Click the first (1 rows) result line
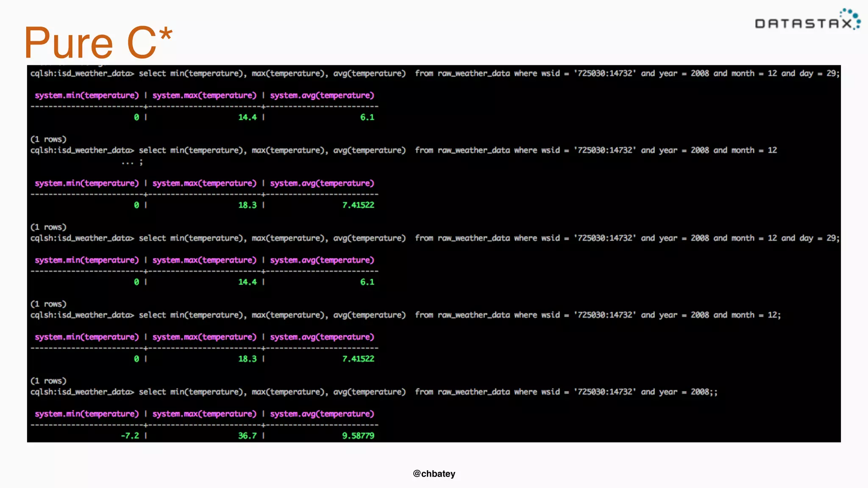Screen dimensions: 868x488 [x=48, y=139]
